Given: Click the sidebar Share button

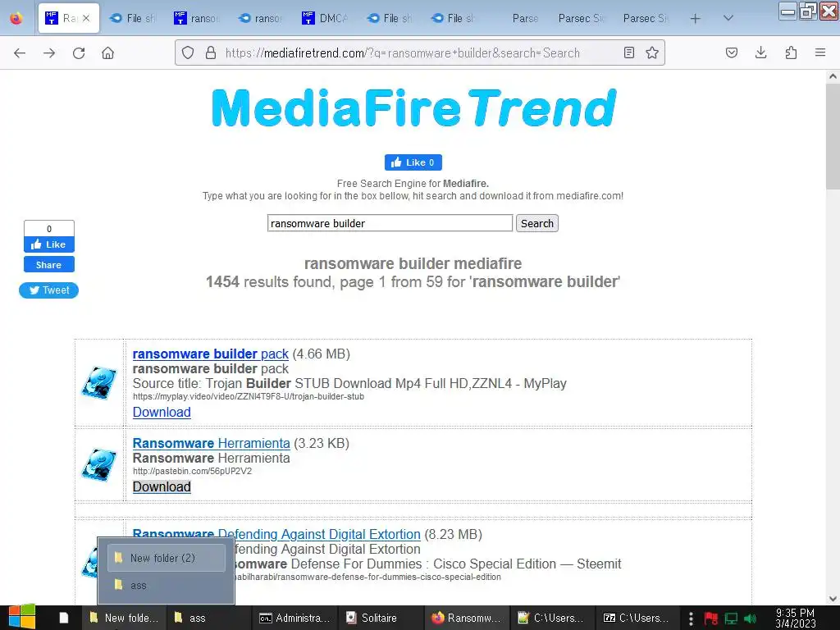Looking at the screenshot, I should [48, 265].
